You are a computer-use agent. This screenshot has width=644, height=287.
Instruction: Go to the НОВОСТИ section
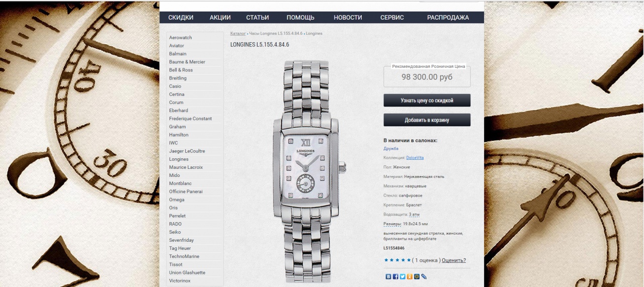pos(348,18)
